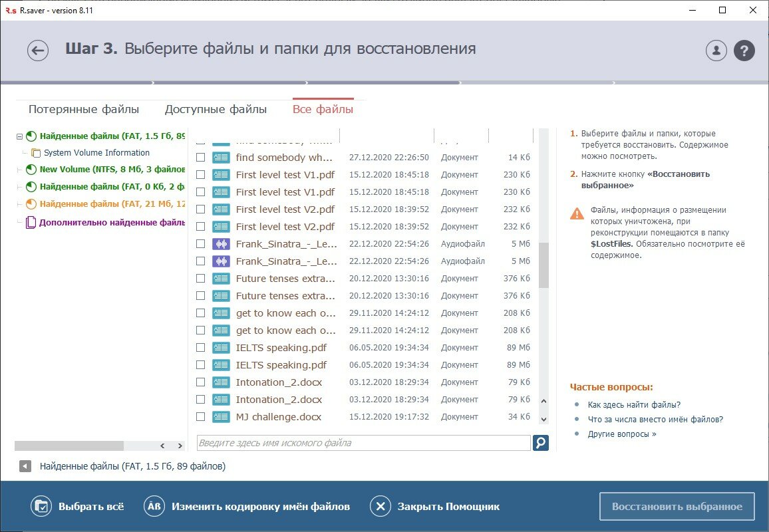Click the tree pane scroll-right arrow
The height and width of the screenshot is (532, 769).
coord(180,446)
